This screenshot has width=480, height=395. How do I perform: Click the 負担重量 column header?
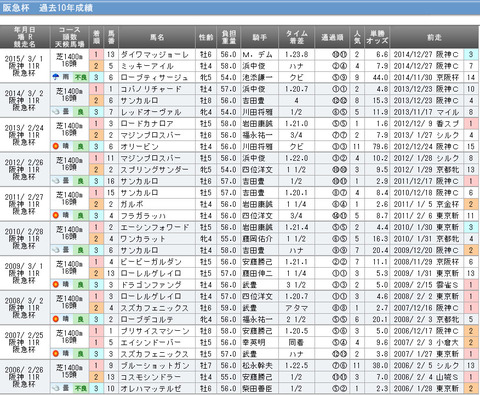(228, 37)
